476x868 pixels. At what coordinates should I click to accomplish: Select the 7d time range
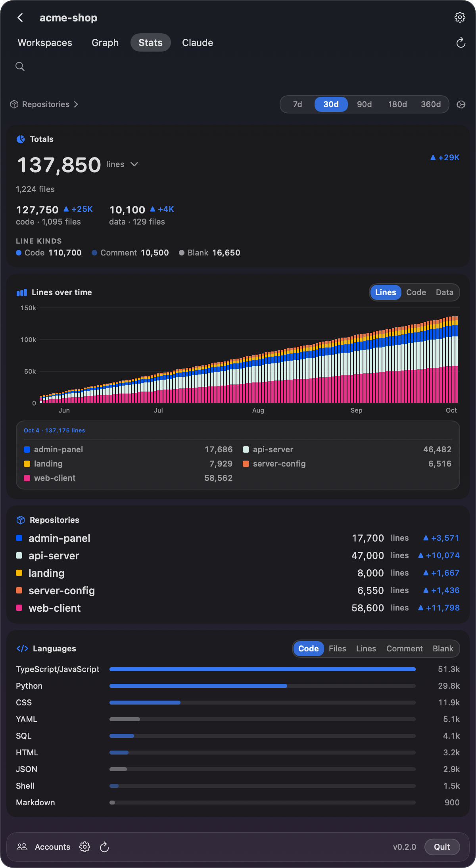pyautogui.click(x=297, y=104)
